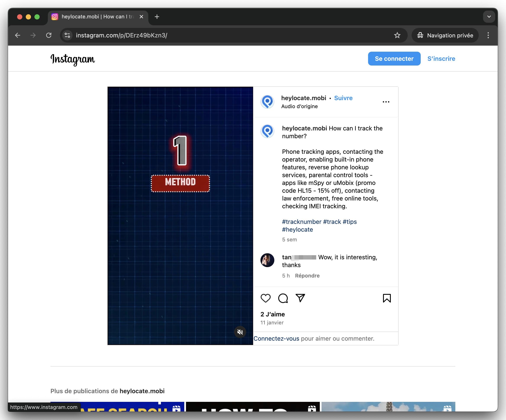Screen dimensions: 506x420
Task: Expand the tab search dropdown arrow
Action: point(489,17)
